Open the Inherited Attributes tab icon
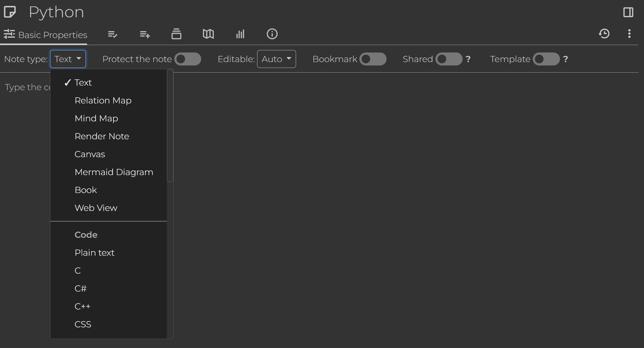 point(145,34)
